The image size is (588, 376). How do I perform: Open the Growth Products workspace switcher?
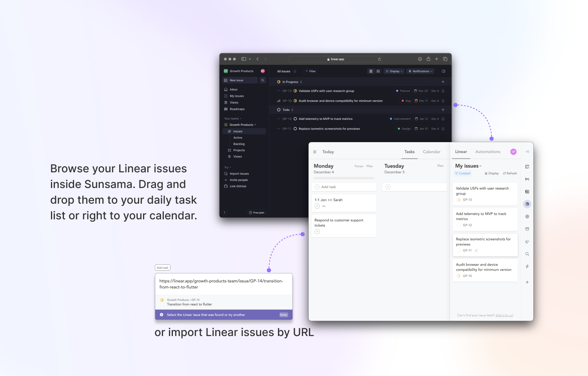pyautogui.click(x=239, y=71)
